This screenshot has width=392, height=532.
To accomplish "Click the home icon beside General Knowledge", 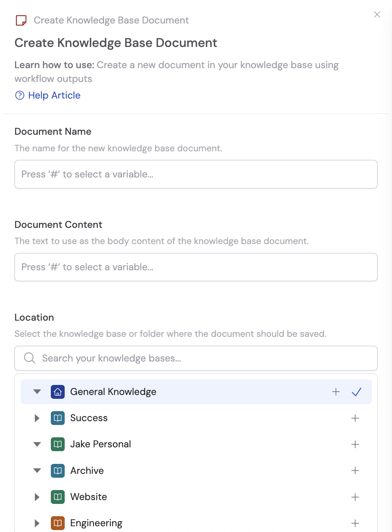I will coord(57,391).
